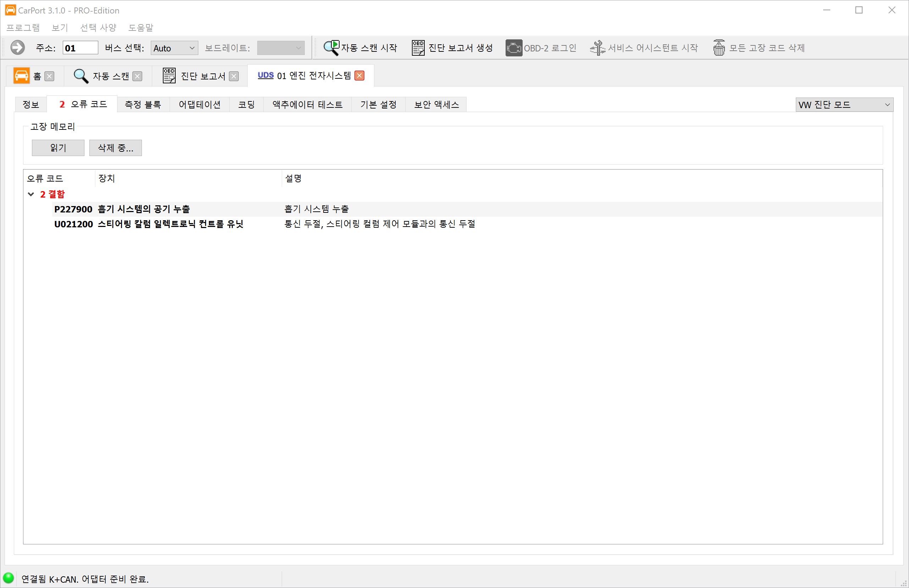Click the connect arrow icon
Screen dimensions: 909x588
17,48
